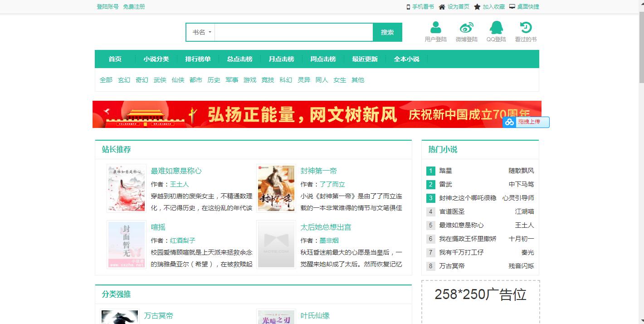Open 微博登陆 Weibo login icon
Image resolution: width=644 pixels, height=324 pixels.
tap(467, 28)
